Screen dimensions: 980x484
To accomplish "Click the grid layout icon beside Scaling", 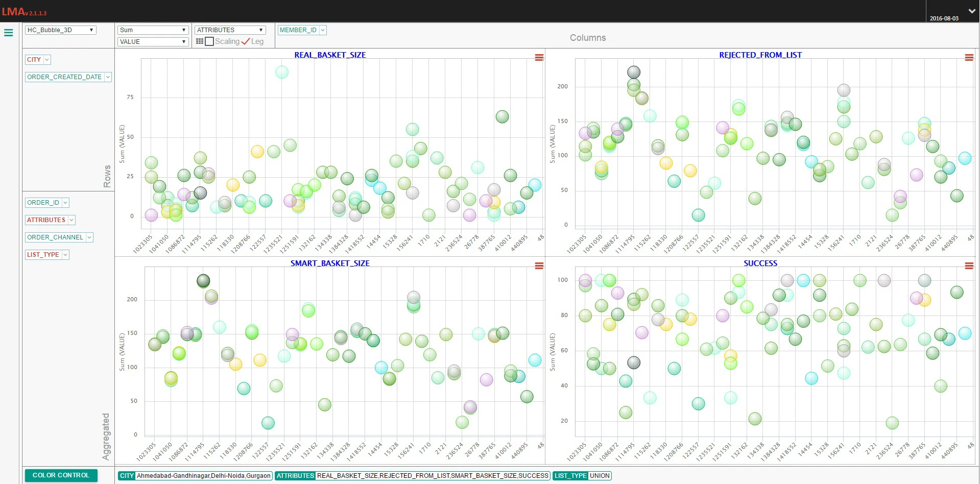I will click(200, 41).
